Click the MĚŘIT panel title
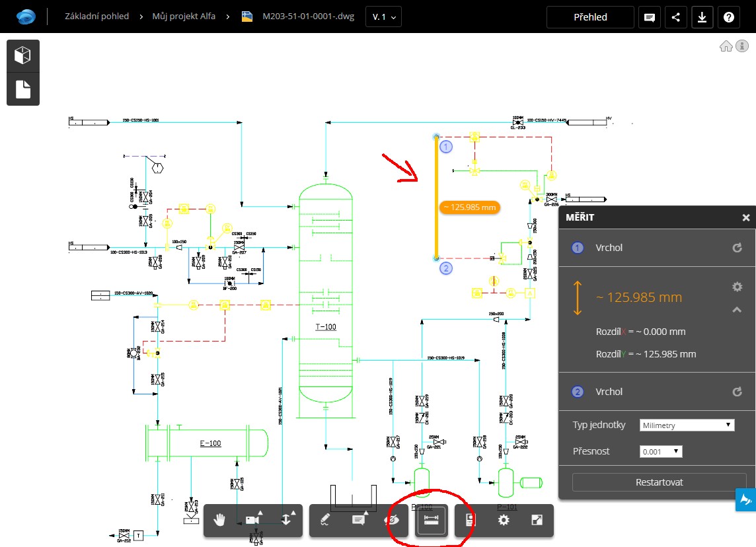Viewport: 756px width, 547px height. (x=580, y=217)
